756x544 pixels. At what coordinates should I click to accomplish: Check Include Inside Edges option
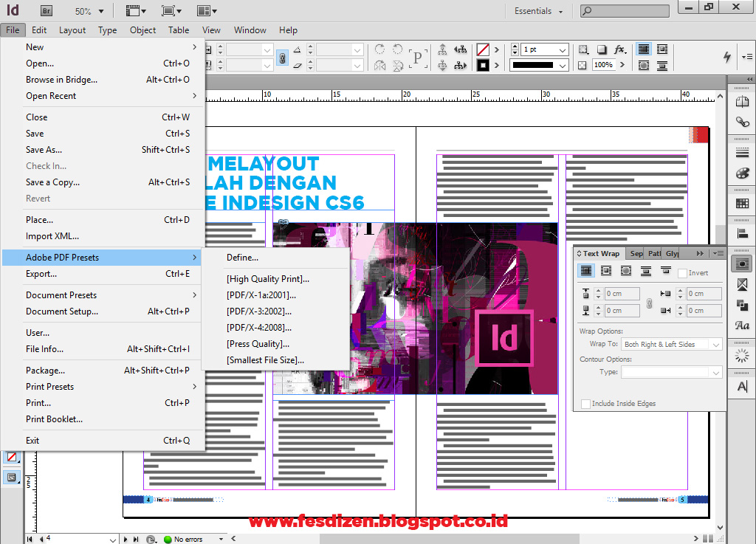click(585, 404)
